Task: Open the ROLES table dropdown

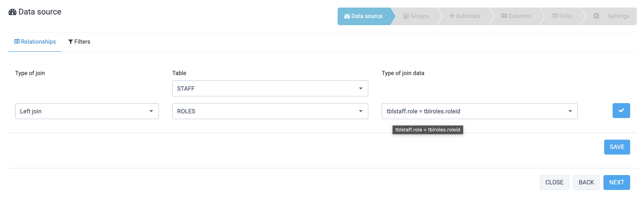Action: 270,111
